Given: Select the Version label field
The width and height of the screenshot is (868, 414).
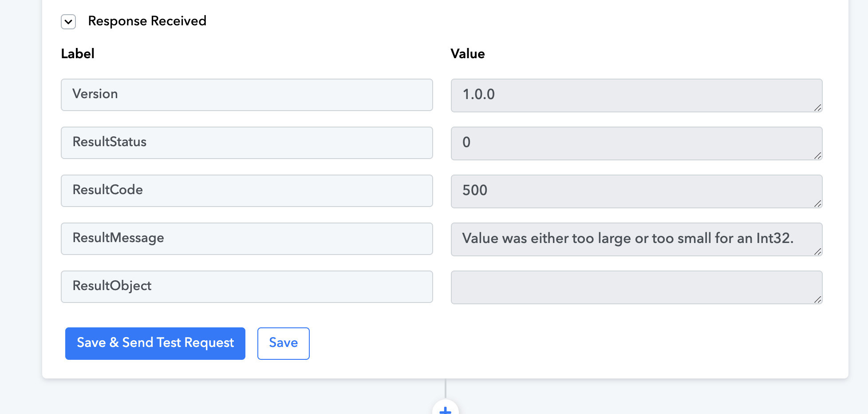Looking at the screenshot, I should pos(247,95).
